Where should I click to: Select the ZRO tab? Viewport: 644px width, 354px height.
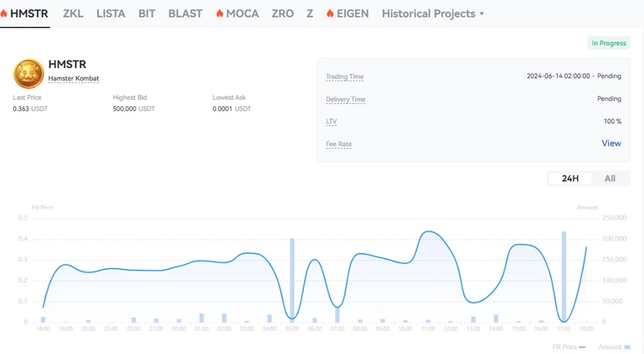coord(283,14)
